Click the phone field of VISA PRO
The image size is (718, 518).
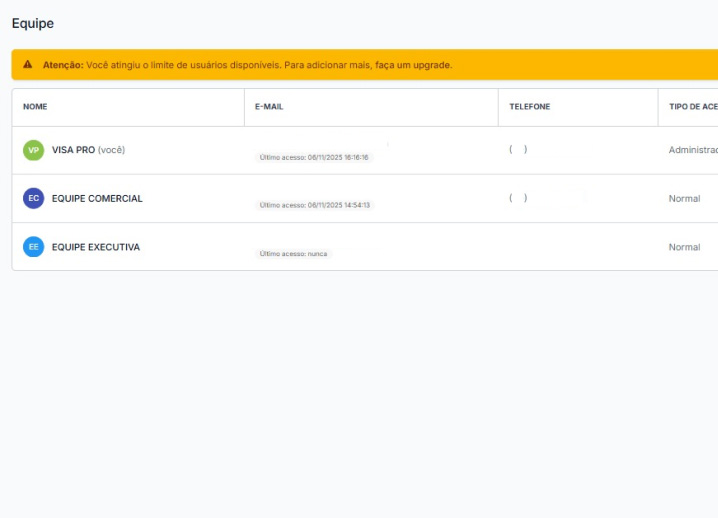(518, 150)
